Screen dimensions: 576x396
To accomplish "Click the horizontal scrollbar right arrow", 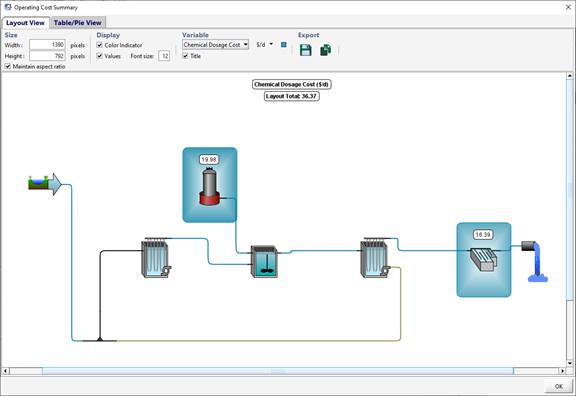I will coord(562,371).
